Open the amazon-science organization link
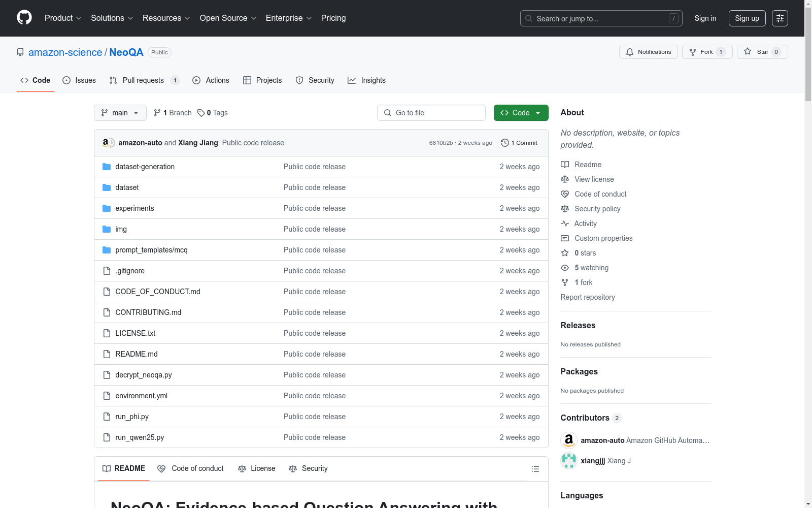 point(65,52)
